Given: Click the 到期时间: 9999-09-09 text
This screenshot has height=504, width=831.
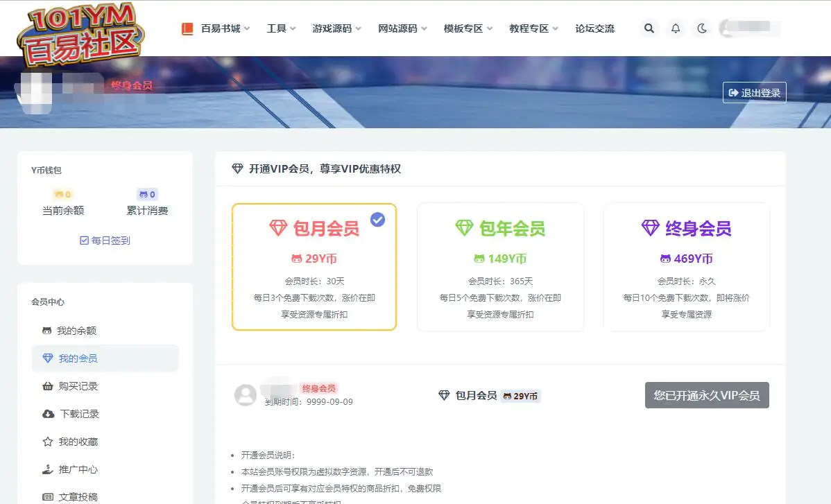Looking at the screenshot, I should [x=309, y=402].
